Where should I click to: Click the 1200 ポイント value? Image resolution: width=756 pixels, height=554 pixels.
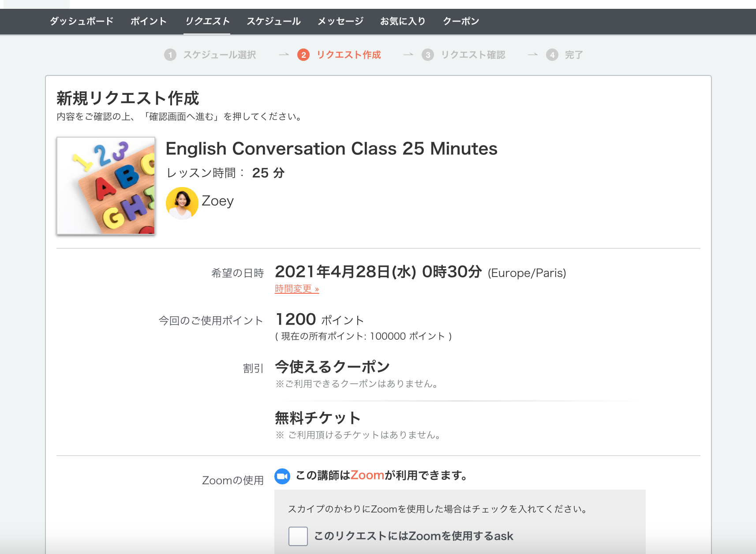coord(320,319)
